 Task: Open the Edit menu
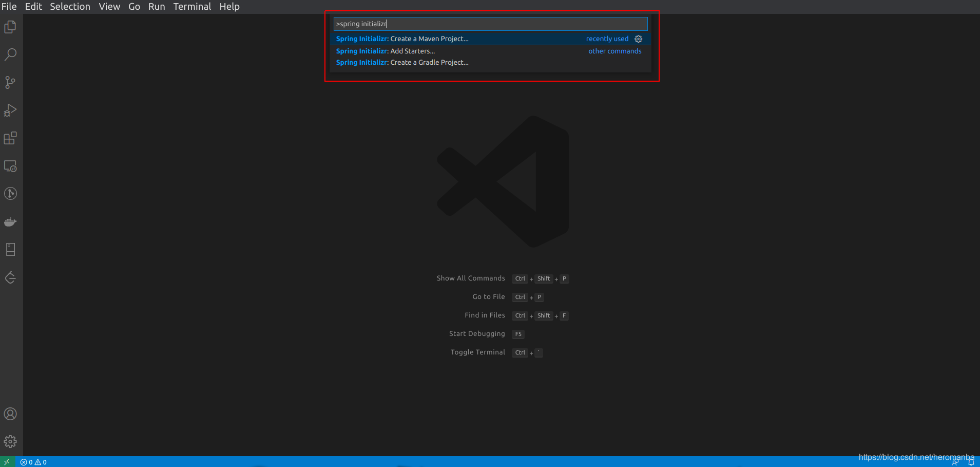[x=33, y=7]
